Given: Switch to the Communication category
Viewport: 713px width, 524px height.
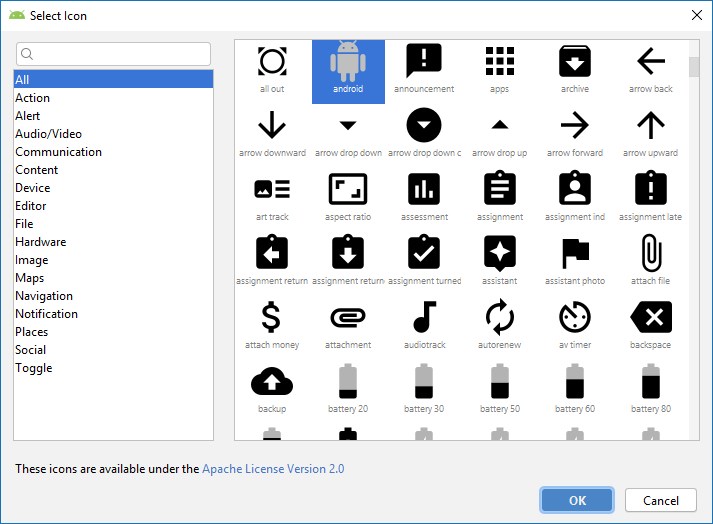Looking at the screenshot, I should (113, 151).
